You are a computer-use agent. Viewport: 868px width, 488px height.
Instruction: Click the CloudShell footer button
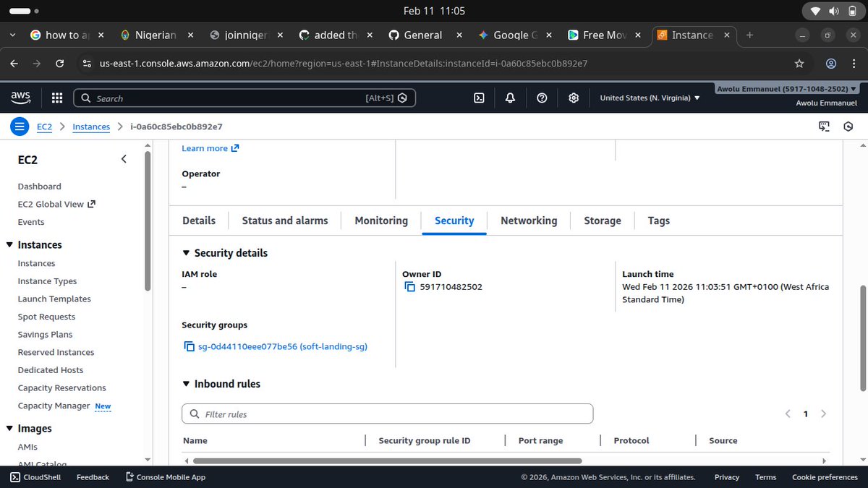35,477
